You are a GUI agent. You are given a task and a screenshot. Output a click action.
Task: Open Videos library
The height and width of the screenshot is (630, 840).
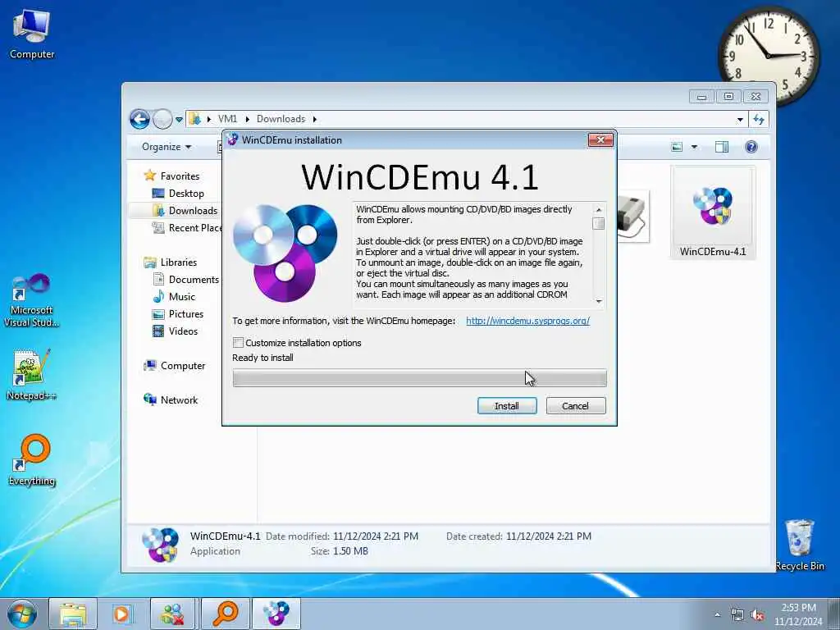pyautogui.click(x=183, y=331)
